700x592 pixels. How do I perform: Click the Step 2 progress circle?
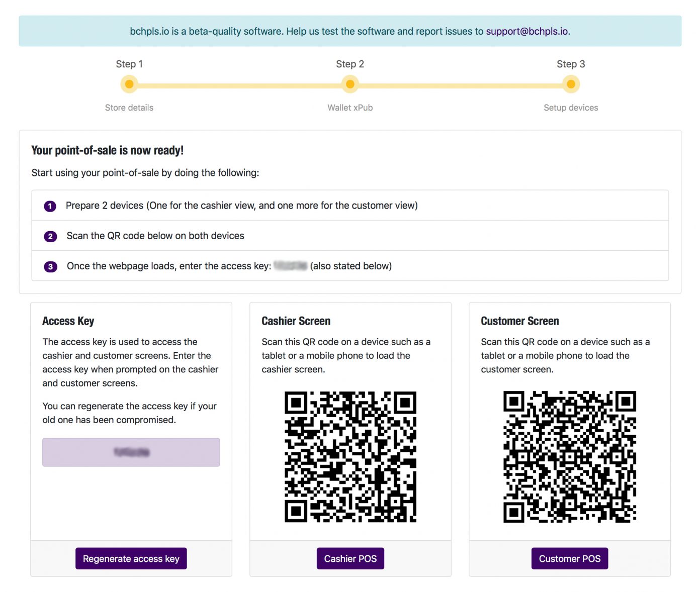click(x=350, y=84)
